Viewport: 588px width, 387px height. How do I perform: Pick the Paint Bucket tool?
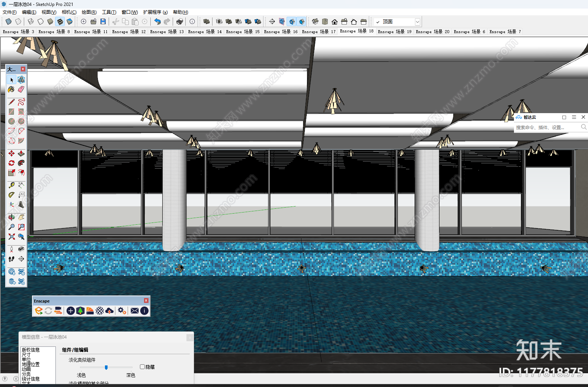(12, 89)
